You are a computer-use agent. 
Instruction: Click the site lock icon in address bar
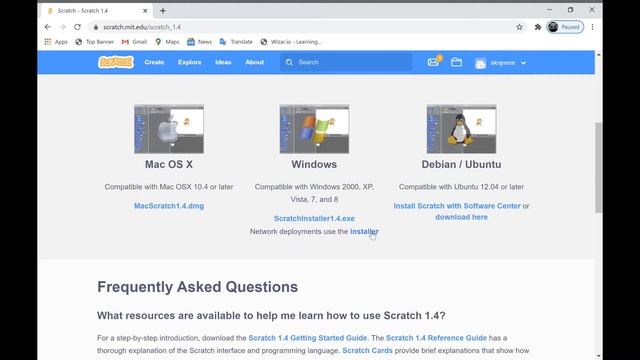point(96,27)
